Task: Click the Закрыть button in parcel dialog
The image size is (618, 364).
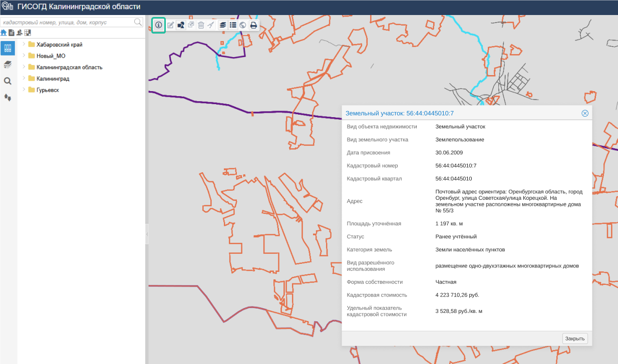Action: click(x=575, y=338)
